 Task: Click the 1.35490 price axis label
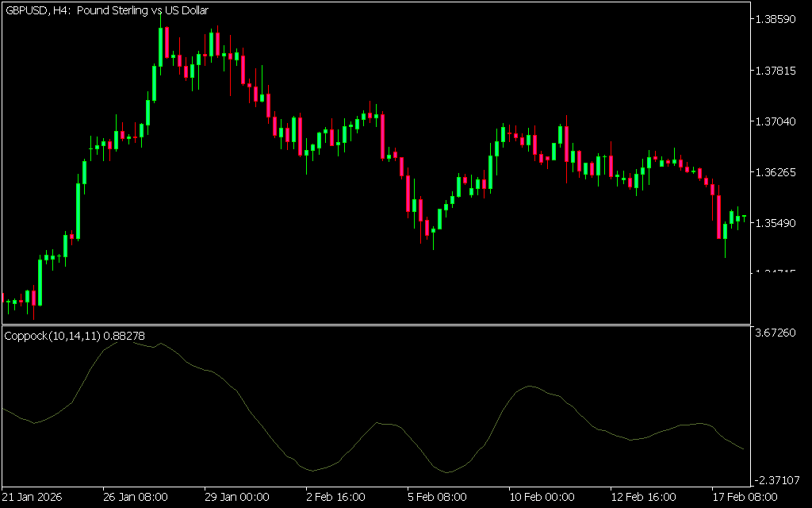776,223
